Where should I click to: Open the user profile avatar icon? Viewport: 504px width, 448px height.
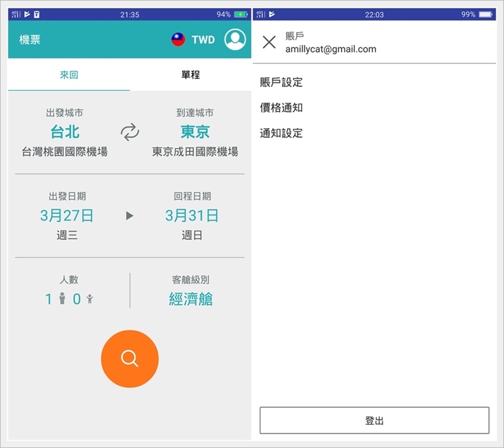[x=235, y=39]
